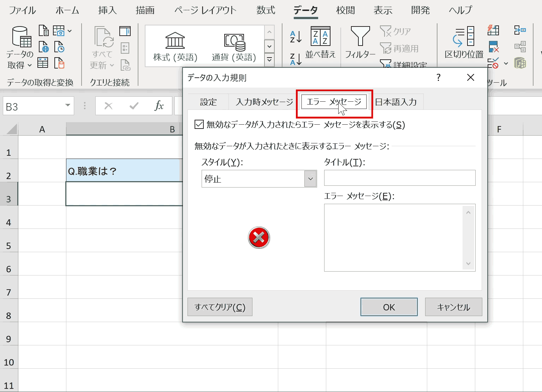542x392 pixels.
Task: Open the Existing Connections icon
Action: 59,63
